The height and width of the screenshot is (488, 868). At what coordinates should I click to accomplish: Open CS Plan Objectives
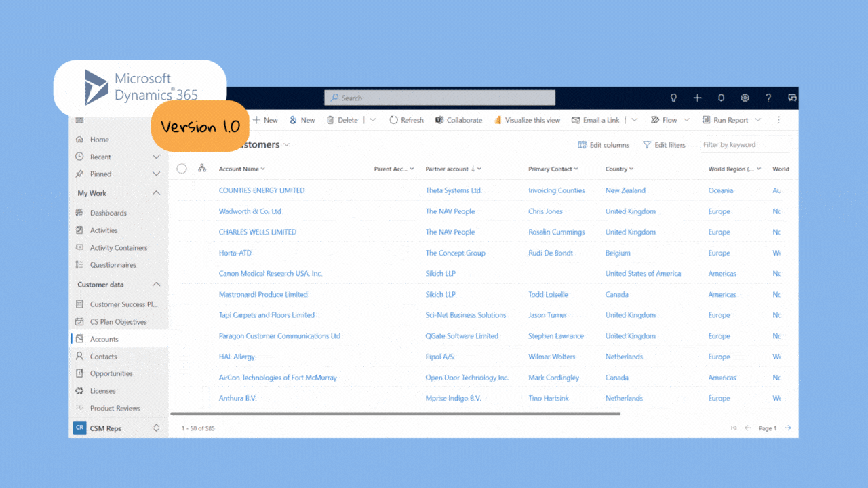[118, 322]
